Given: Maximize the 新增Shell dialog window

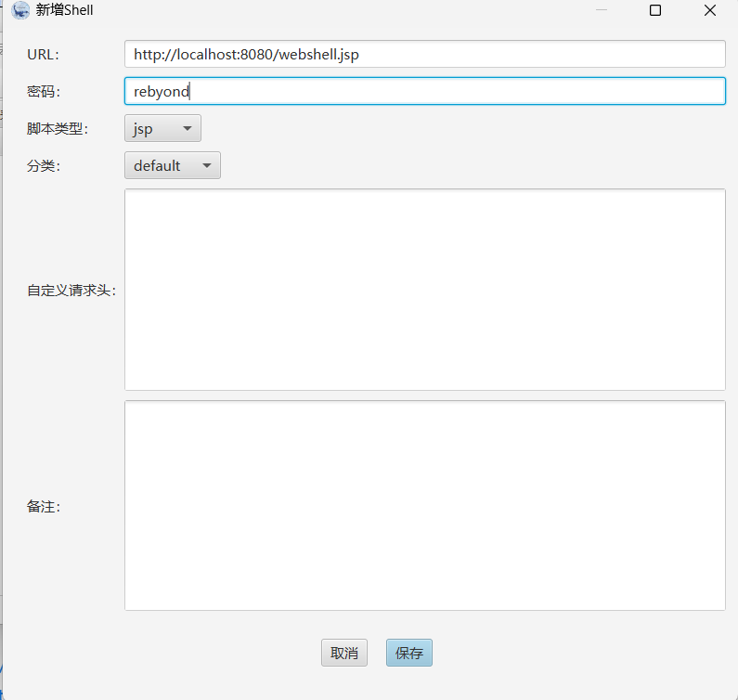Looking at the screenshot, I should [x=655, y=11].
